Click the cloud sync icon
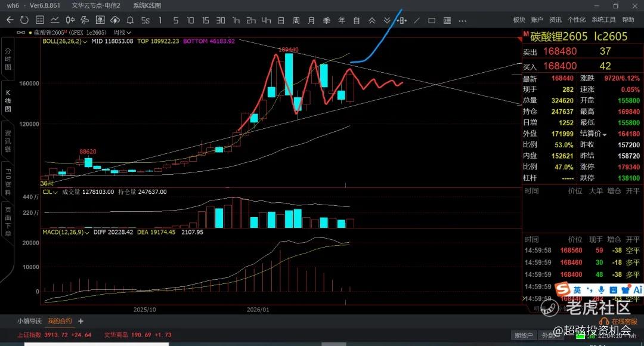Image resolution: width=644 pixels, height=346 pixels. pos(115,20)
